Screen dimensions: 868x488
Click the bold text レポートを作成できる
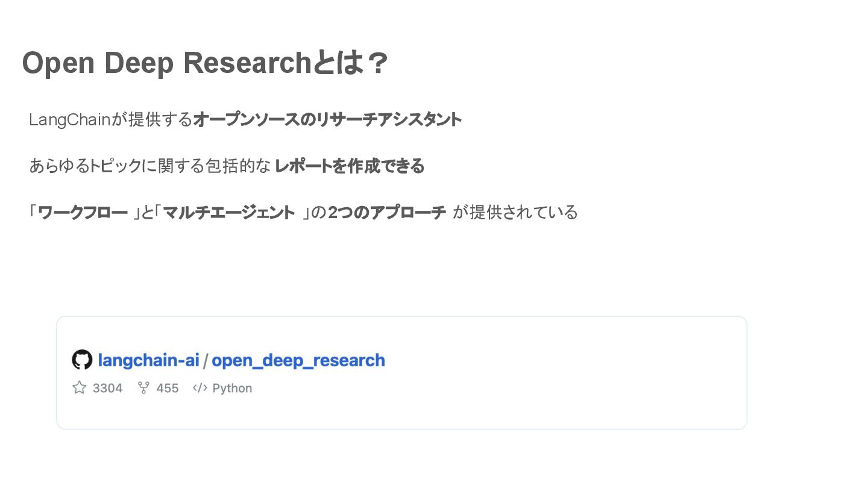[350, 166]
